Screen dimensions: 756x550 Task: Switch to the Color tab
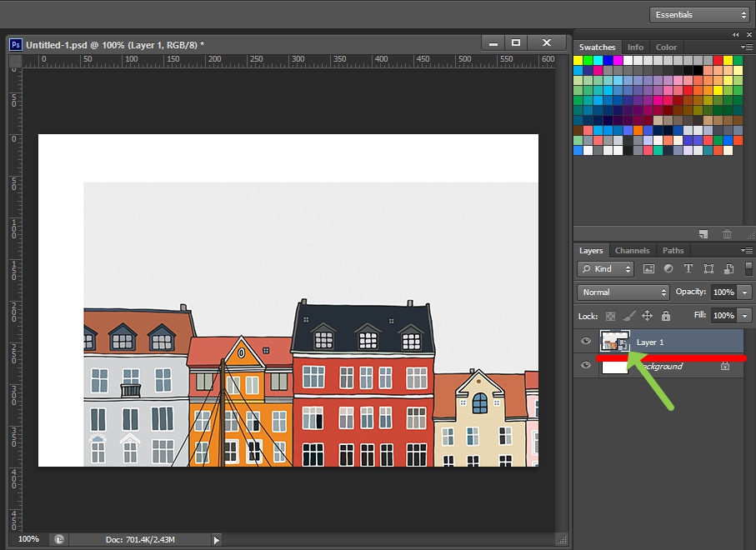pyautogui.click(x=666, y=47)
